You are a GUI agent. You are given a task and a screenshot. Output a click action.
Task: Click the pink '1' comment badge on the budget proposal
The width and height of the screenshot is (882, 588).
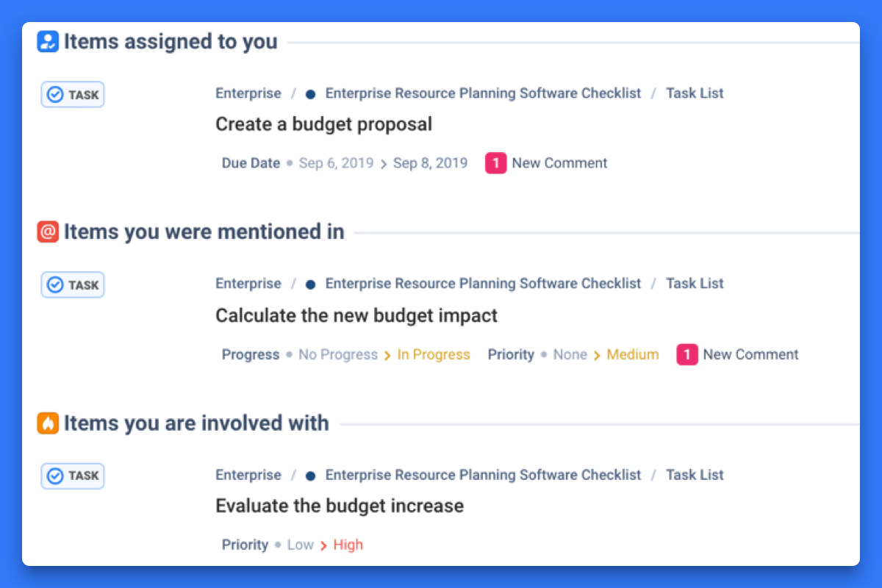click(x=495, y=162)
